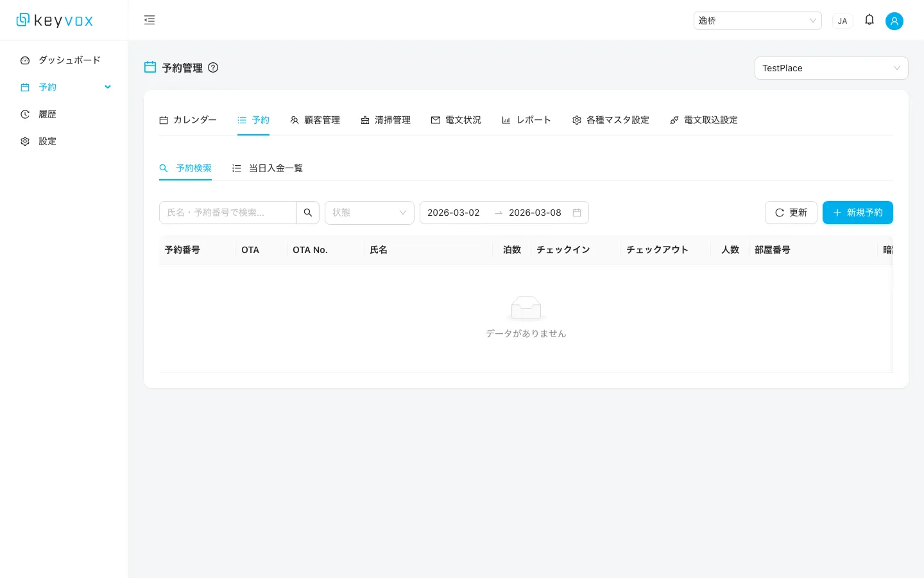Click the 新規予約 button

858,213
